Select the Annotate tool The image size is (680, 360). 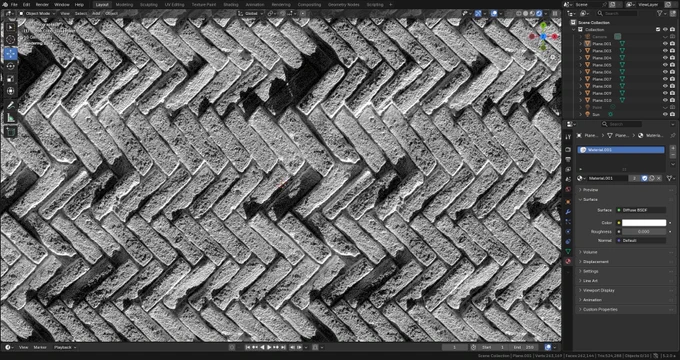[10, 105]
